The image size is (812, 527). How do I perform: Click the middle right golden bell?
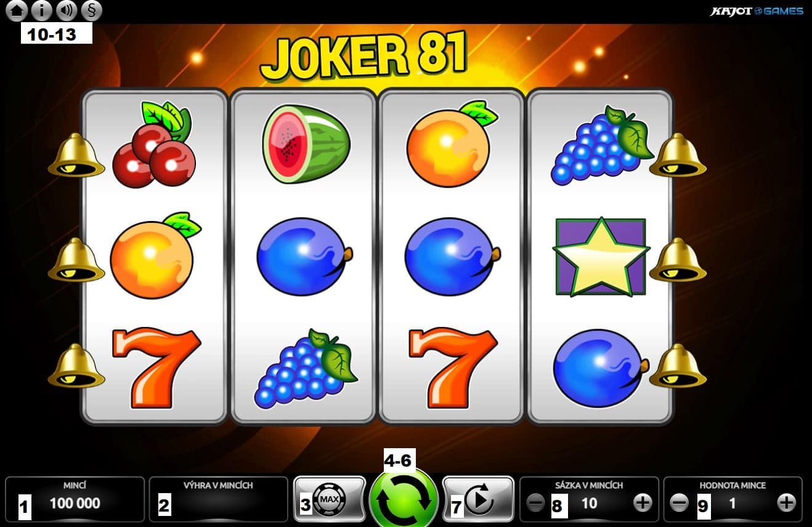678,260
